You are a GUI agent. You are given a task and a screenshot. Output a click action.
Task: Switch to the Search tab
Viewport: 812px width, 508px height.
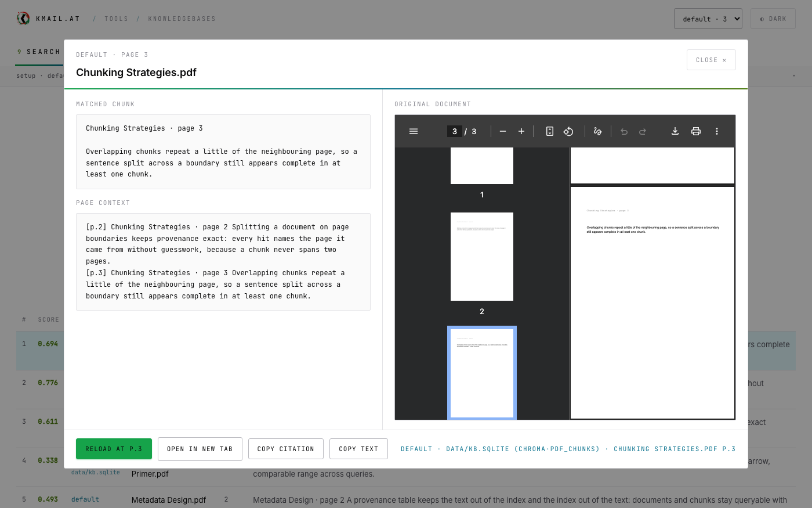[39, 52]
